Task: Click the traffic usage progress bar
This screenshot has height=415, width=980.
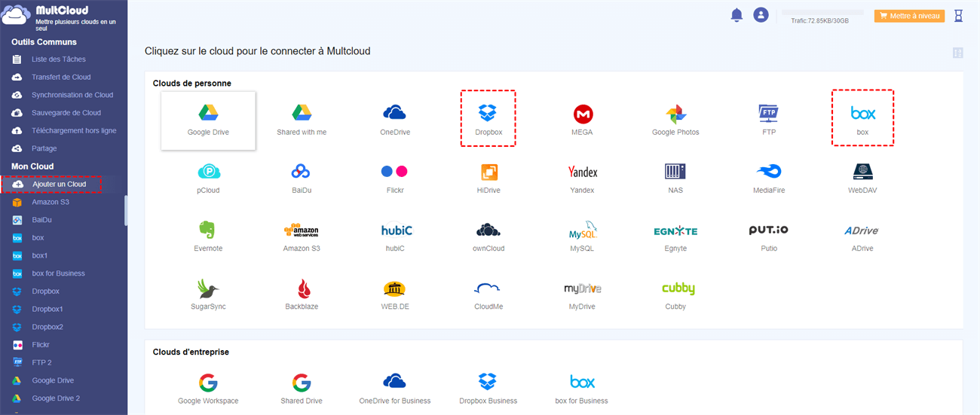Action: click(822, 13)
